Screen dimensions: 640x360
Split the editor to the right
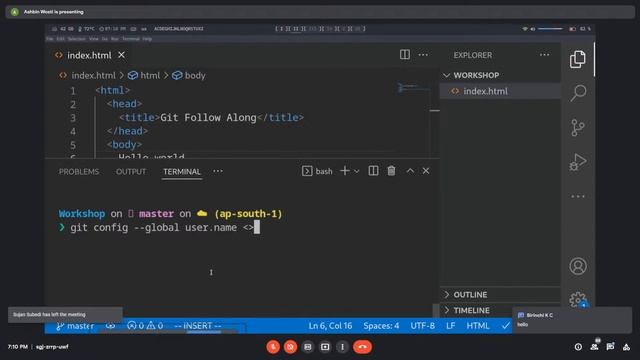(404, 55)
